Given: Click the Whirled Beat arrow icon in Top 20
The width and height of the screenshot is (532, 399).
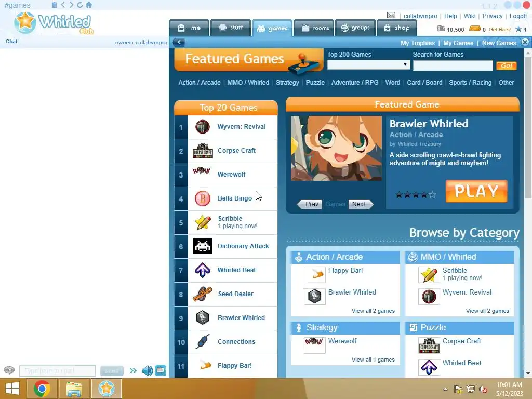Looking at the screenshot, I should coord(203,270).
